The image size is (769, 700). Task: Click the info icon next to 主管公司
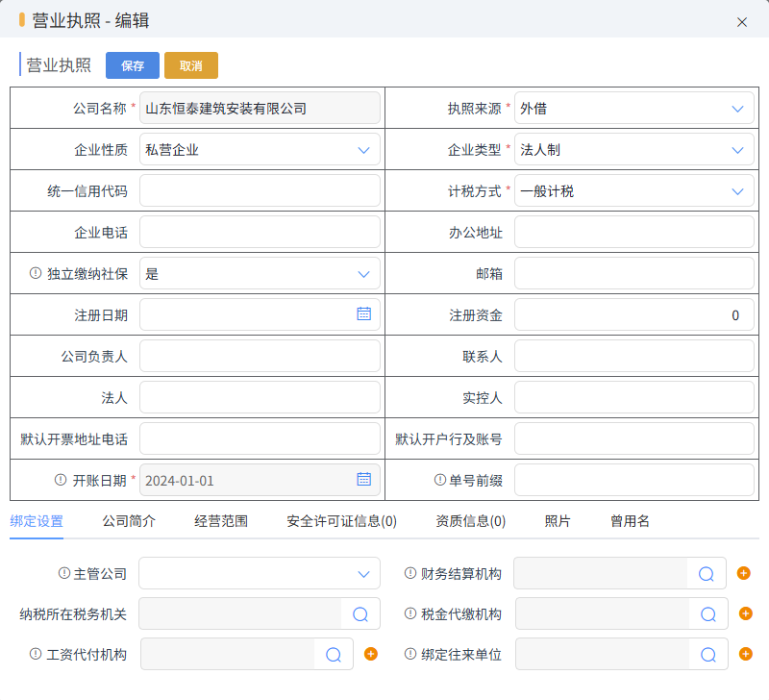point(64,573)
